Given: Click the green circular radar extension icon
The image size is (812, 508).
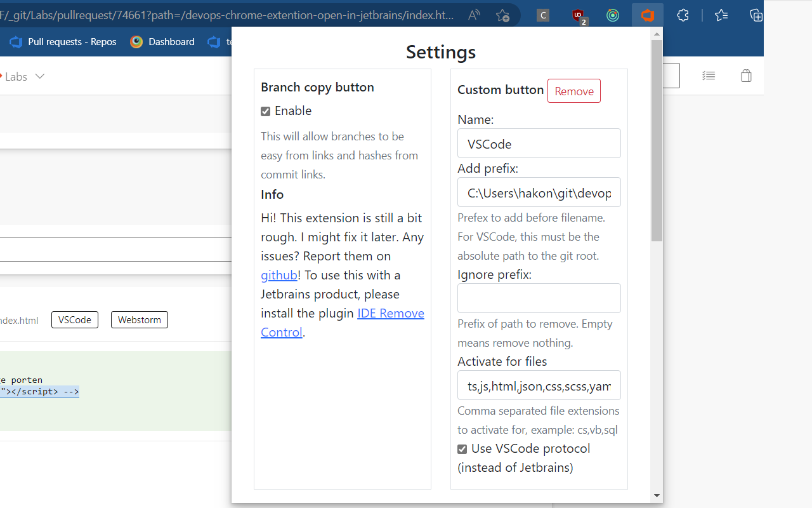Looking at the screenshot, I should [x=613, y=15].
